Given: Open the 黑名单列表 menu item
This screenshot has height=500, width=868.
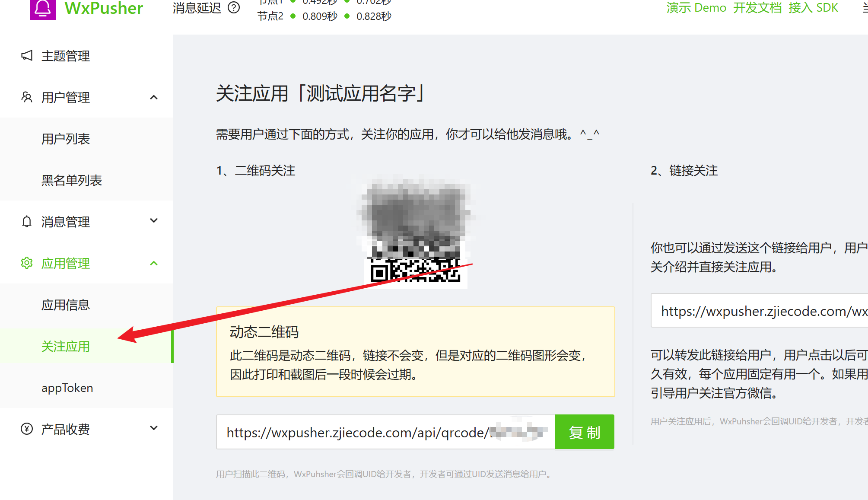Looking at the screenshot, I should [72, 180].
